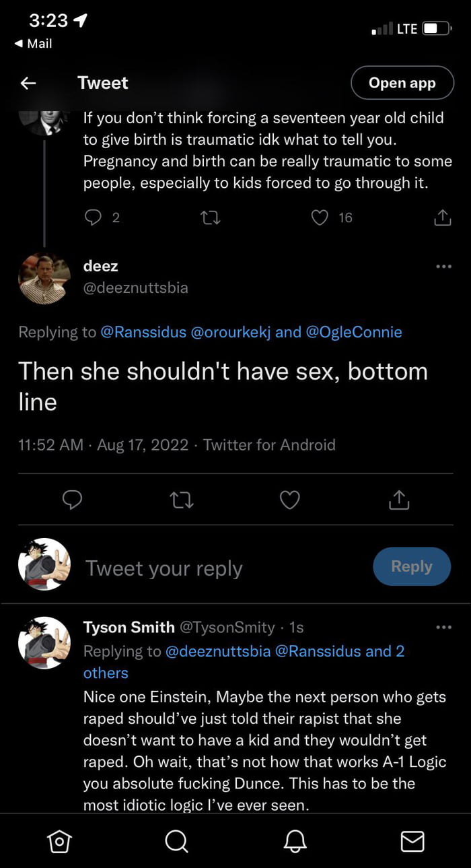This screenshot has width=471, height=868.
Task: Tap the Open app button
Action: (x=401, y=82)
